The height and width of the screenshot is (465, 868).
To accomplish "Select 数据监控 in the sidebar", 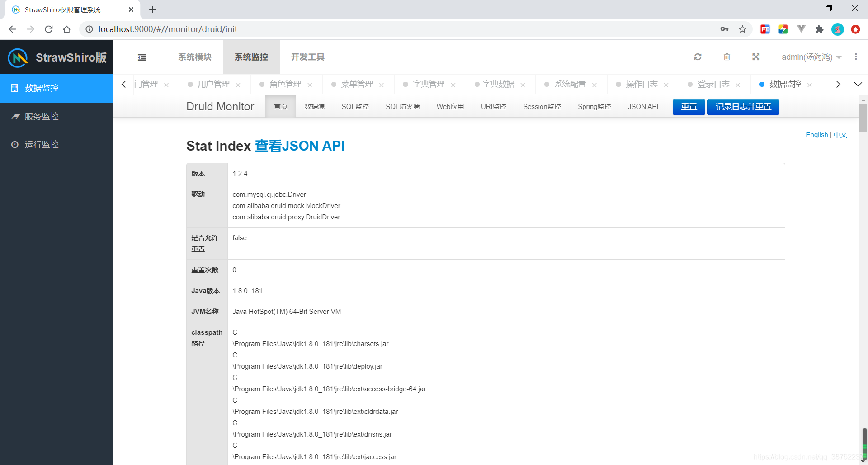I will [x=57, y=88].
